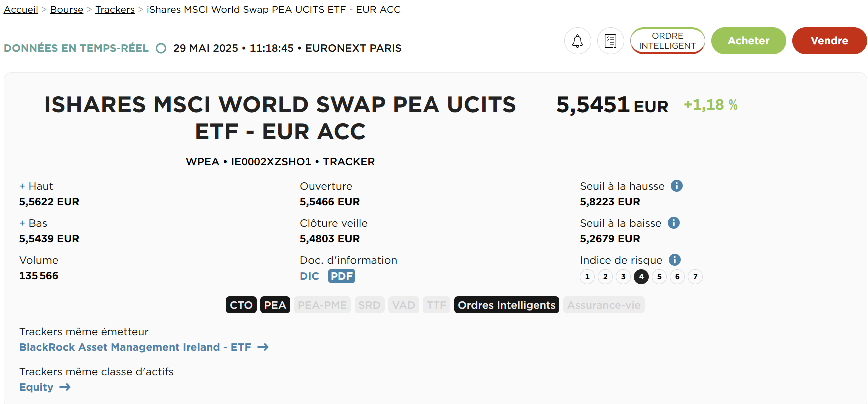Click the + Haut value 5,5622 EUR

[49, 202]
